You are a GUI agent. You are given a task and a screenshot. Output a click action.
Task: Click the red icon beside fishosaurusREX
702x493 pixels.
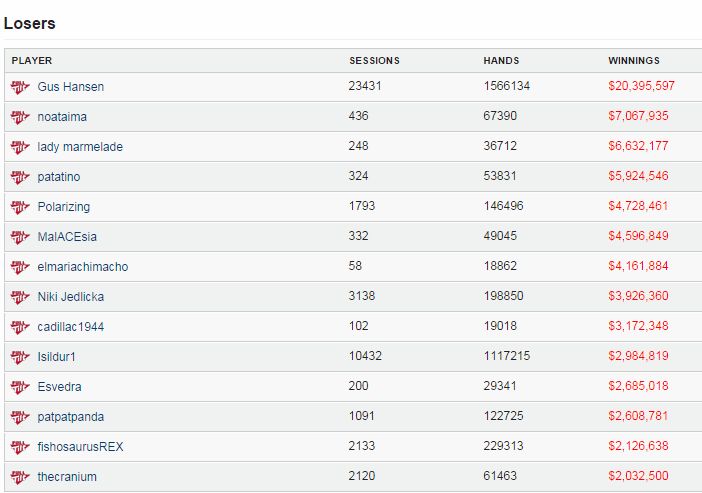[x=20, y=447]
